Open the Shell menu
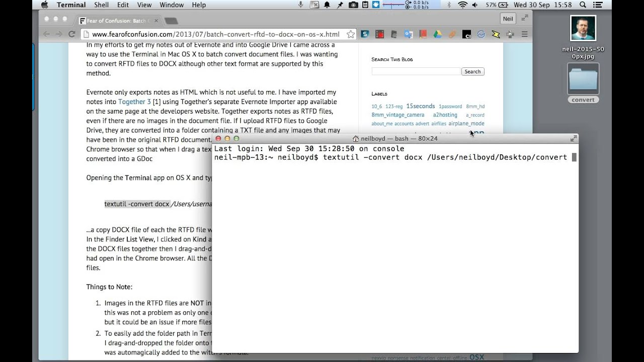The height and width of the screenshot is (362, 644). [x=101, y=5]
